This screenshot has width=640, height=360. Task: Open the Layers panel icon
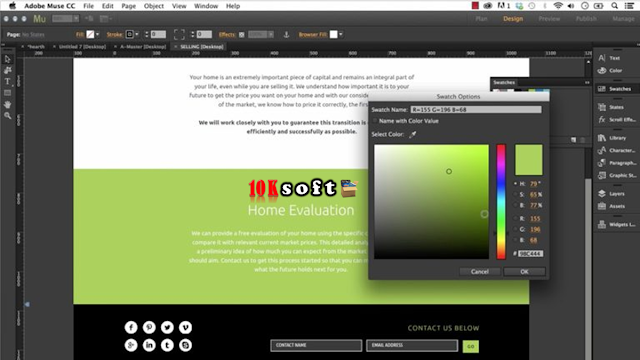coord(602,193)
